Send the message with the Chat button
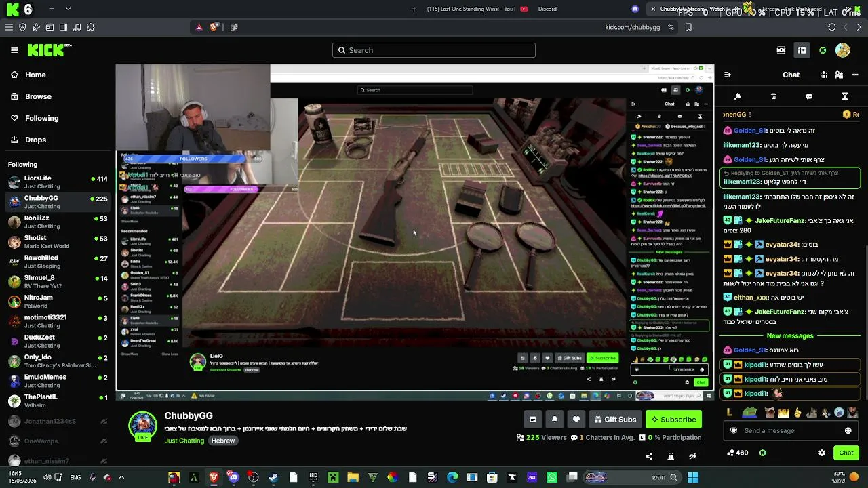This screenshot has height=488, width=868. click(x=846, y=453)
